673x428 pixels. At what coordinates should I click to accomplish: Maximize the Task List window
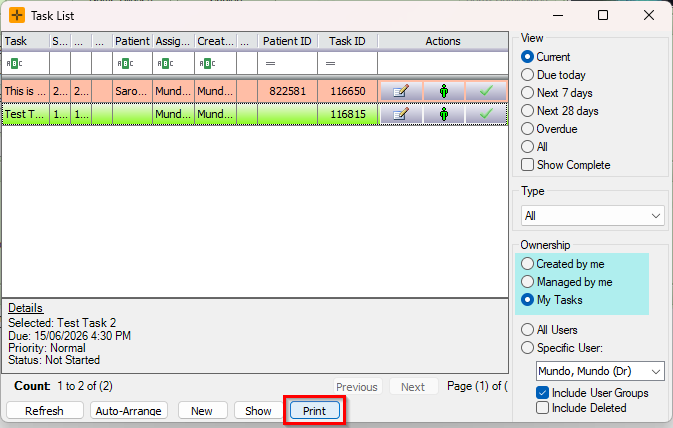point(603,15)
